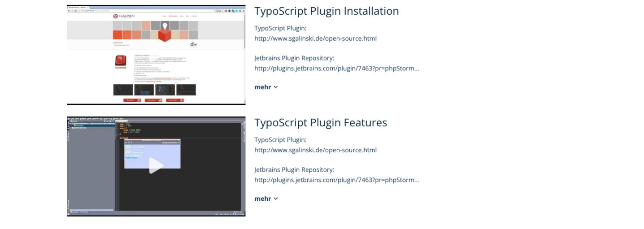This screenshot has height=229, width=644.
Task: Expand the Features description with mehr
Action: [263, 199]
